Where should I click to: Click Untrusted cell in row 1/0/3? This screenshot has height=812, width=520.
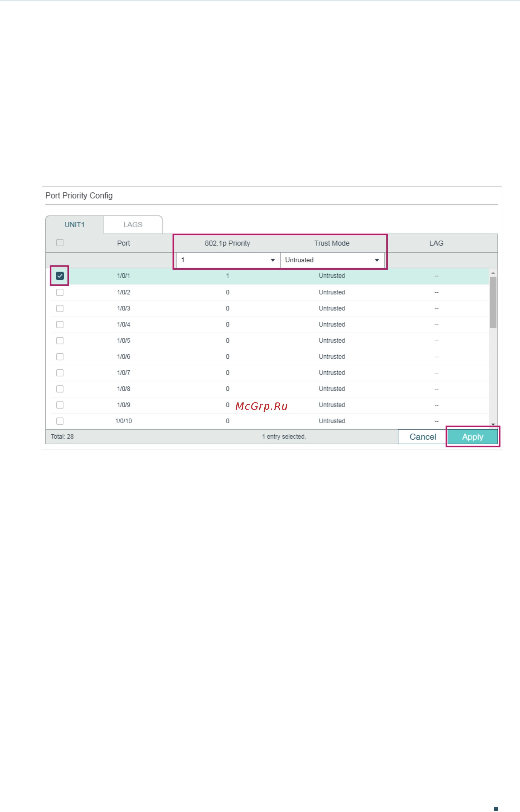click(332, 308)
